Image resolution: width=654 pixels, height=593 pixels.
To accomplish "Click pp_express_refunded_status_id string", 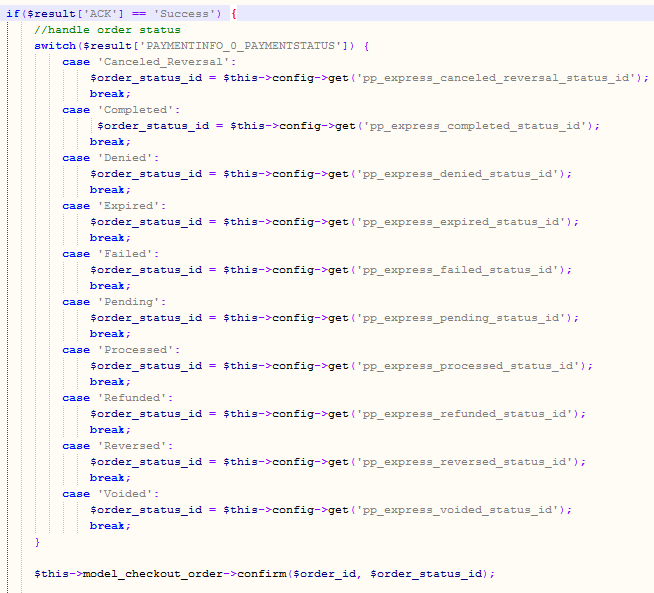I will [465, 414].
